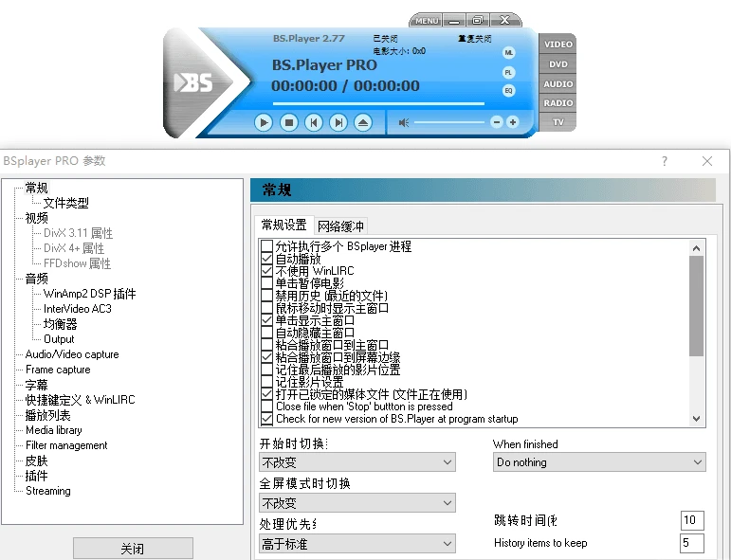Select Streaming in the settings tree

[x=48, y=491]
